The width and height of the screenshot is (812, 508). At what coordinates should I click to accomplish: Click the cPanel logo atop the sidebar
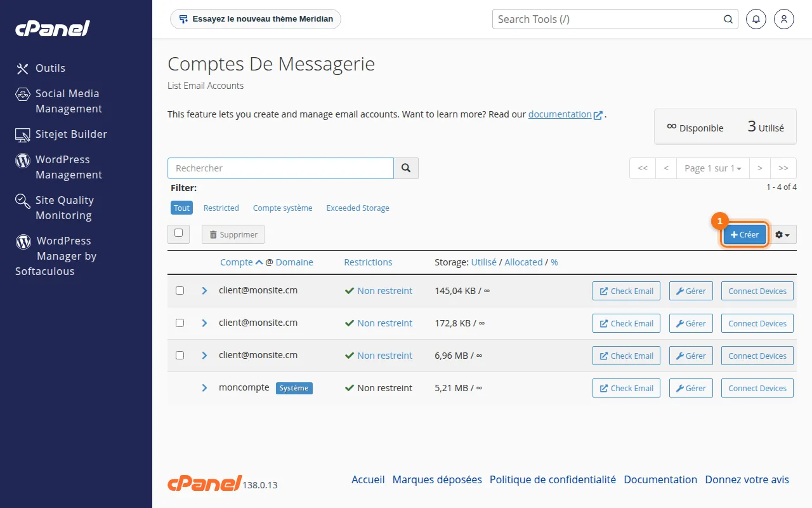coord(53,29)
